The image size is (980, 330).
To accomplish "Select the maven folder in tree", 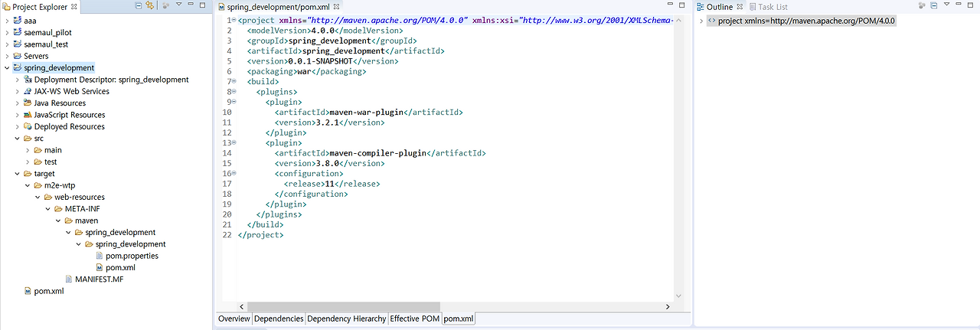I will pos(80,221).
